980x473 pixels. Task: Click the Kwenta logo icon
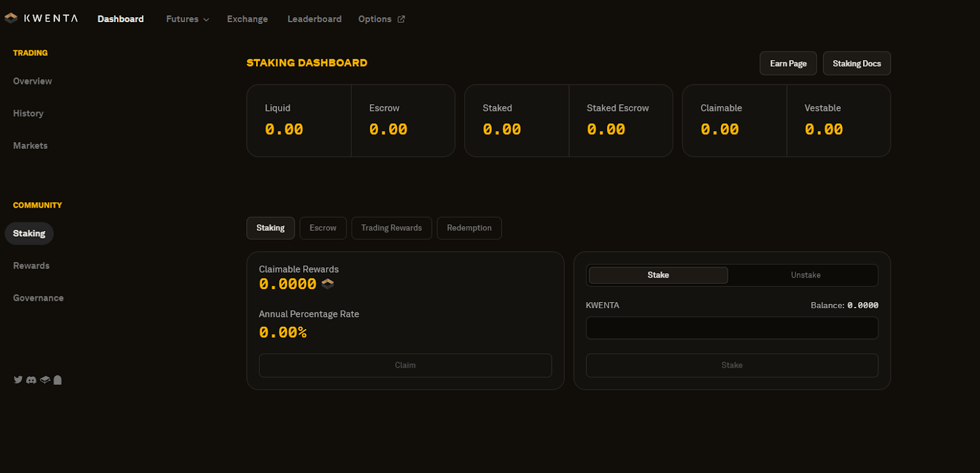coord(11,18)
